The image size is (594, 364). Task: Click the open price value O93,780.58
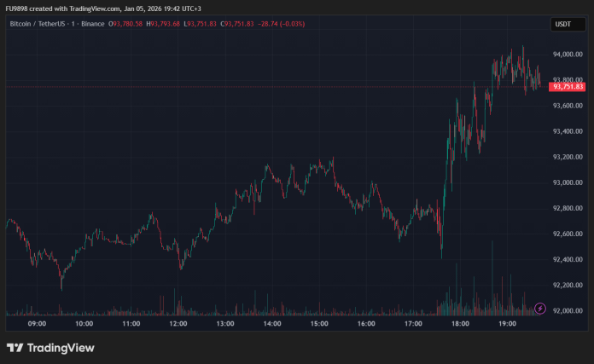126,24
